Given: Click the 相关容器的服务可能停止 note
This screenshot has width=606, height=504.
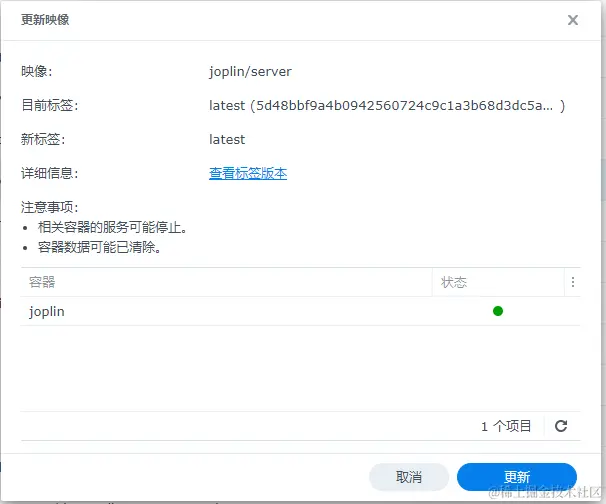Looking at the screenshot, I should point(112,227).
